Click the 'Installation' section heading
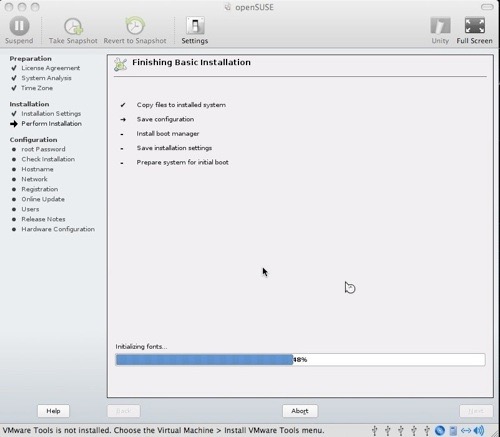This screenshot has width=500, height=437. 29,104
